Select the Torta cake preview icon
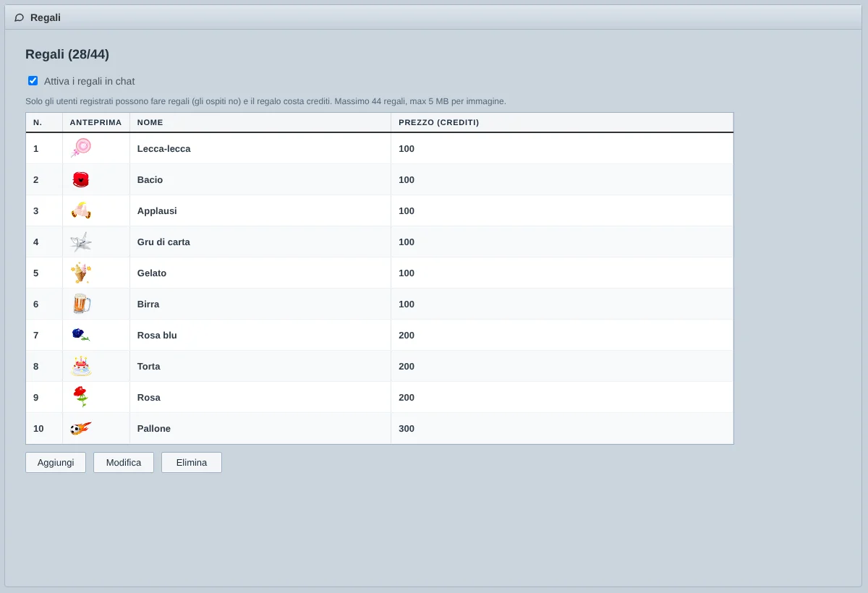 click(81, 366)
